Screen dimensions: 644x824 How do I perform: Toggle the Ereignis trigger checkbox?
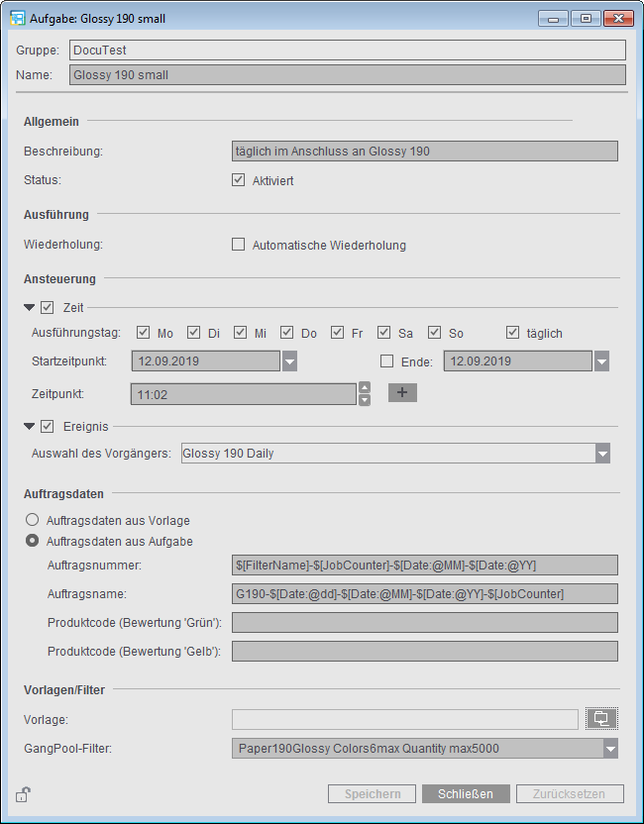48,426
